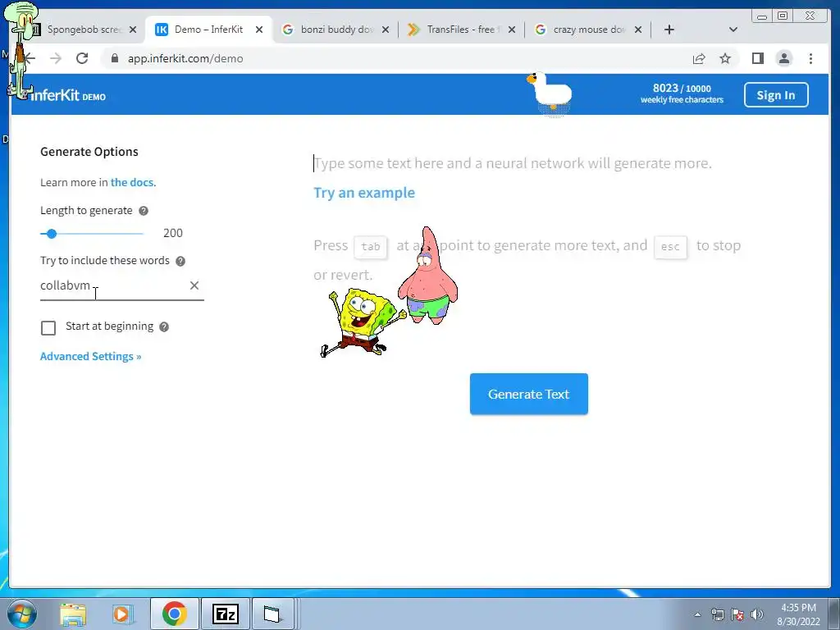Image resolution: width=840 pixels, height=630 pixels.
Task: Open the network tray icon
Action: (x=717, y=614)
